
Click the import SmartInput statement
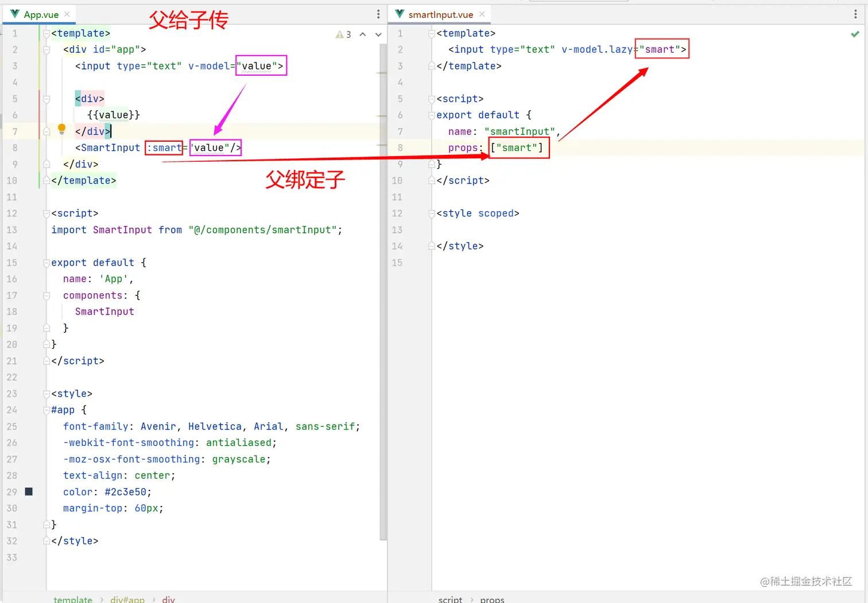click(196, 230)
